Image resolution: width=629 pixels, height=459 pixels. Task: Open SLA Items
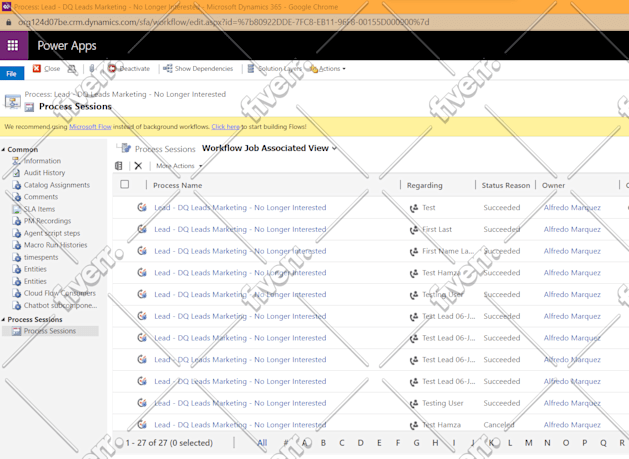click(x=39, y=209)
